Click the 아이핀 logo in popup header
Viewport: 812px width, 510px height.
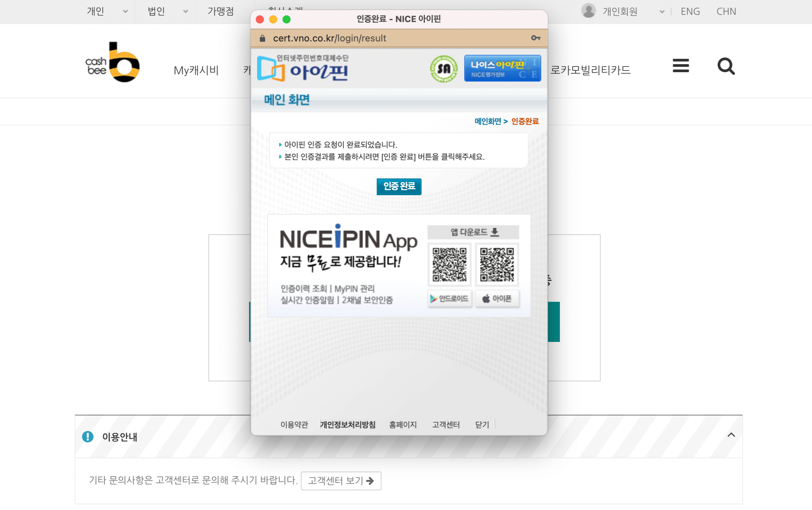303,68
